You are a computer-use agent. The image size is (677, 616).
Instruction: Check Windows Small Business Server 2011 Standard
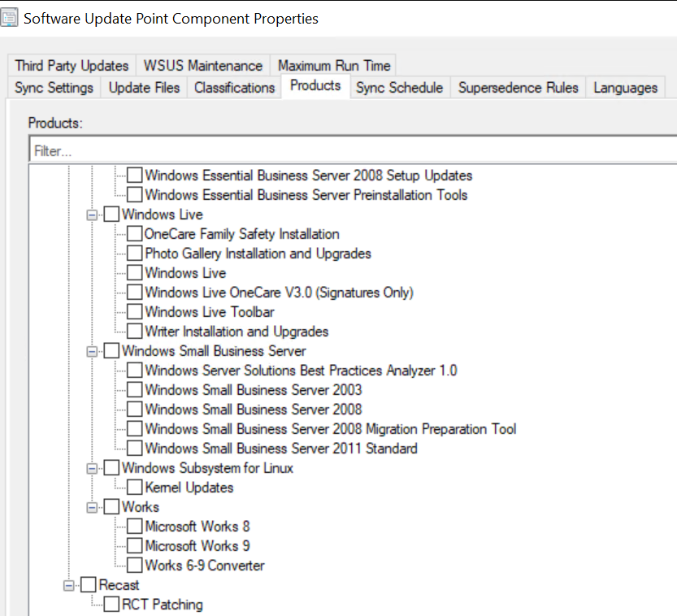coord(134,448)
